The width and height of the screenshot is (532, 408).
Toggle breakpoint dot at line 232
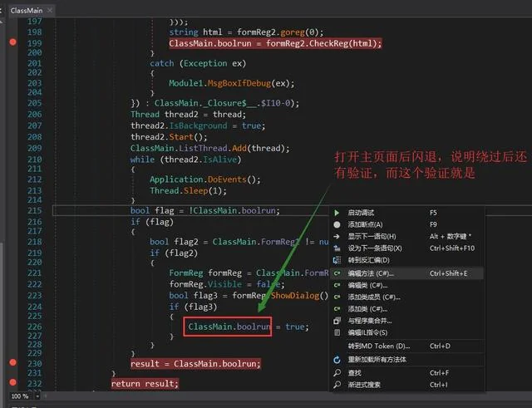pyautogui.click(x=13, y=382)
